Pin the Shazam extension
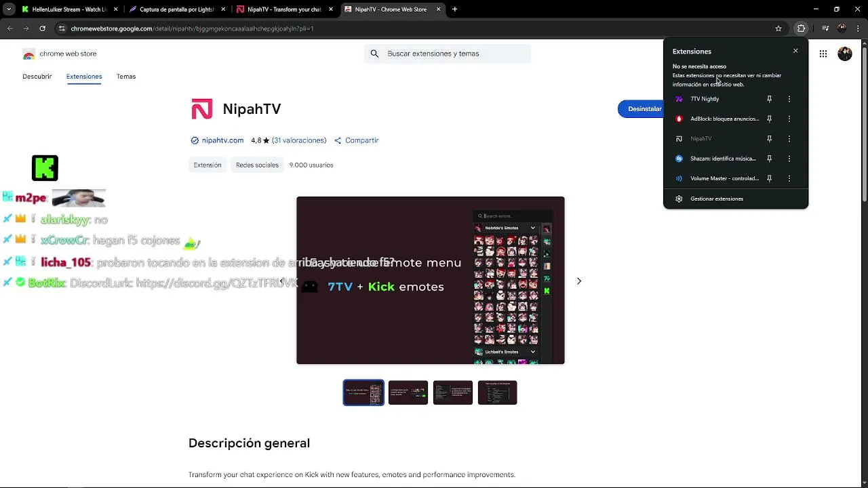The height and width of the screenshot is (488, 868). [769, 159]
